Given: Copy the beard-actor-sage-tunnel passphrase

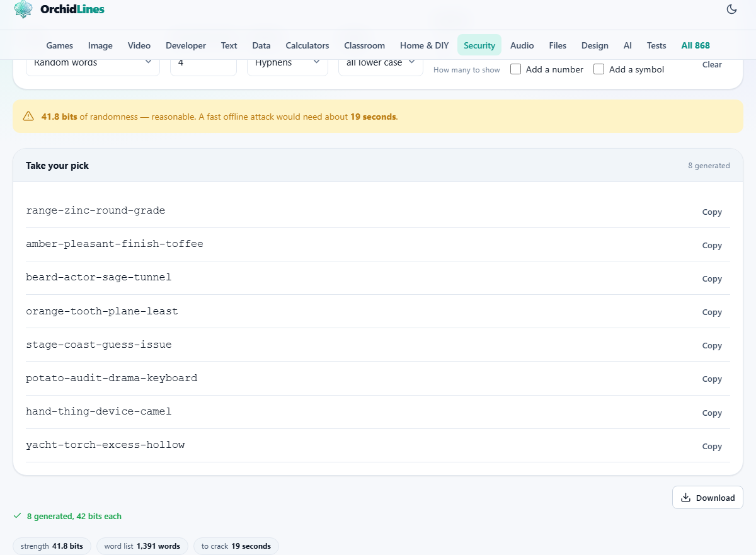Looking at the screenshot, I should pos(712,279).
